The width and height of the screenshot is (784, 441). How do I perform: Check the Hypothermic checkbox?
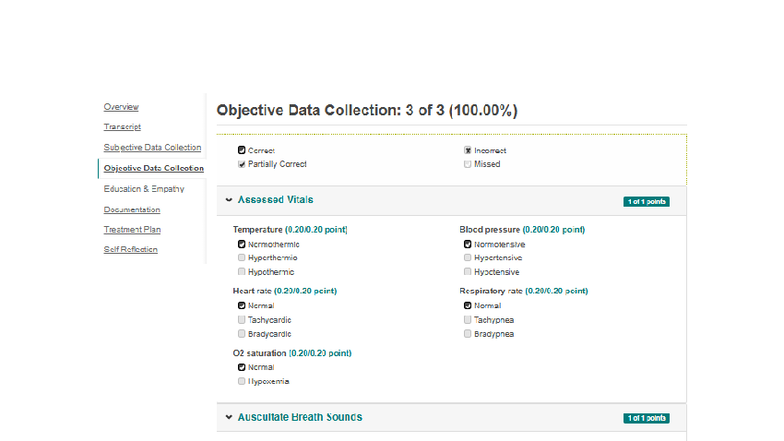[242, 272]
